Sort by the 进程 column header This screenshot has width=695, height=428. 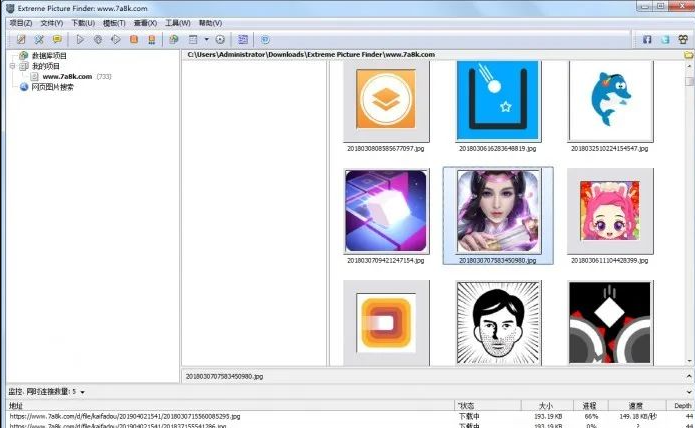click(x=589, y=406)
